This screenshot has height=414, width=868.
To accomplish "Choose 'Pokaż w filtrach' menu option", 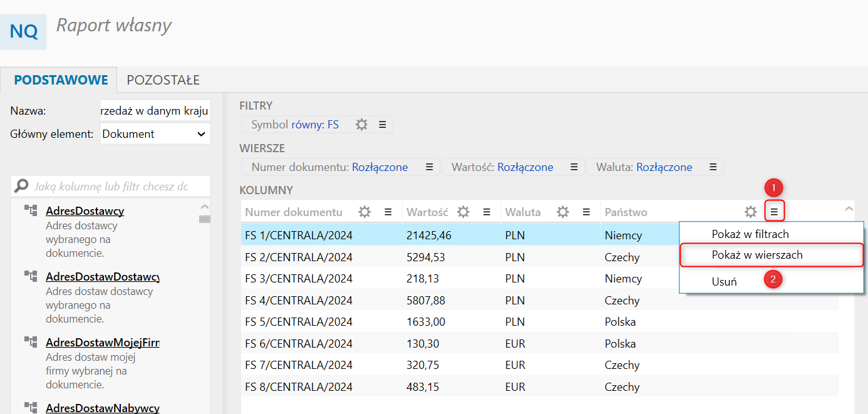I will click(750, 234).
